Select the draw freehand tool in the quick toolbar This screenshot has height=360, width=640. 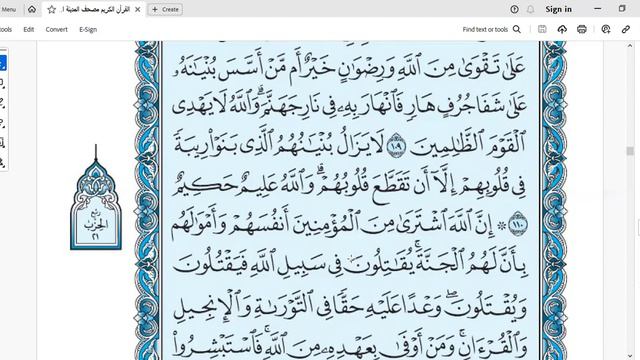(2, 123)
